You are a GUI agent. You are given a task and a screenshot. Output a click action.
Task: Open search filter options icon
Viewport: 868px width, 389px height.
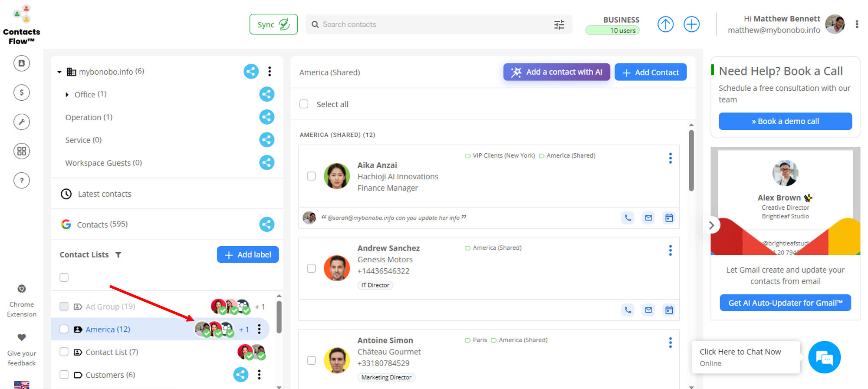coord(559,25)
